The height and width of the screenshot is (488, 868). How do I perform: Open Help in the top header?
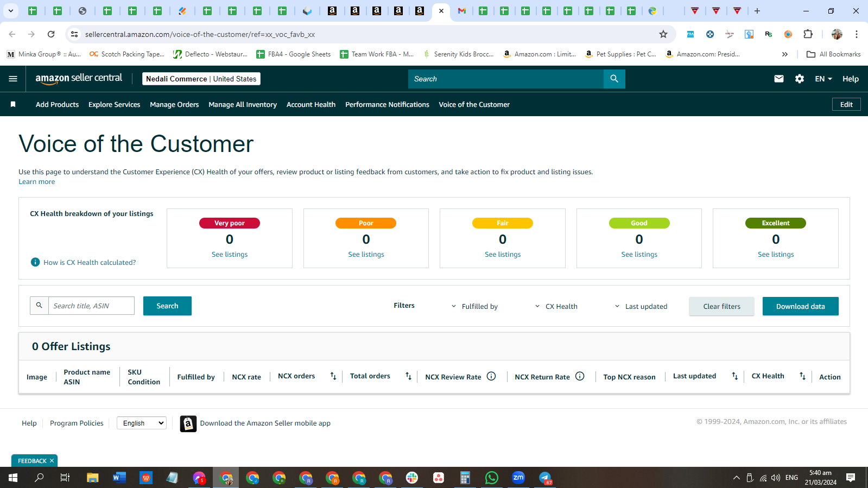[851, 79]
